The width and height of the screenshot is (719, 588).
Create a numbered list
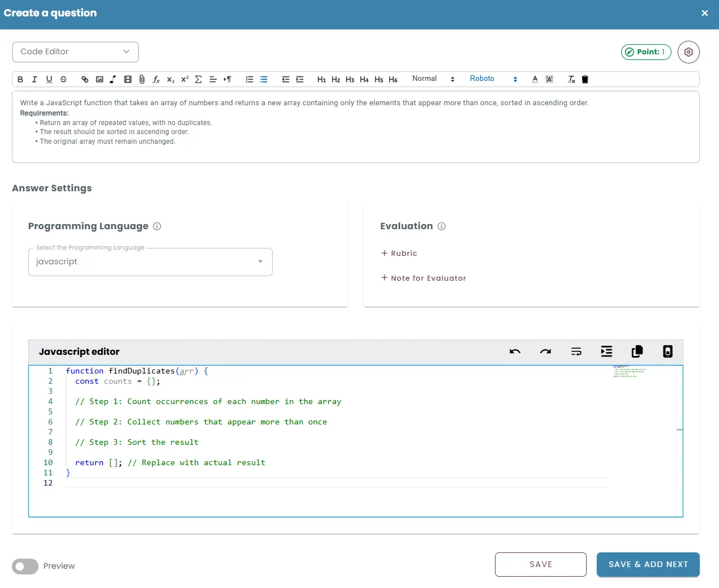pyautogui.click(x=249, y=79)
